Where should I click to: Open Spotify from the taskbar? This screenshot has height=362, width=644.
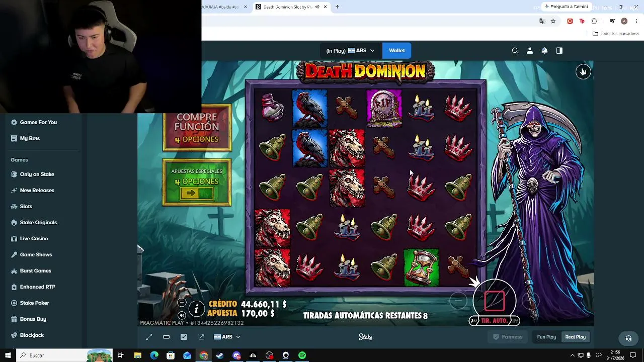(x=302, y=355)
